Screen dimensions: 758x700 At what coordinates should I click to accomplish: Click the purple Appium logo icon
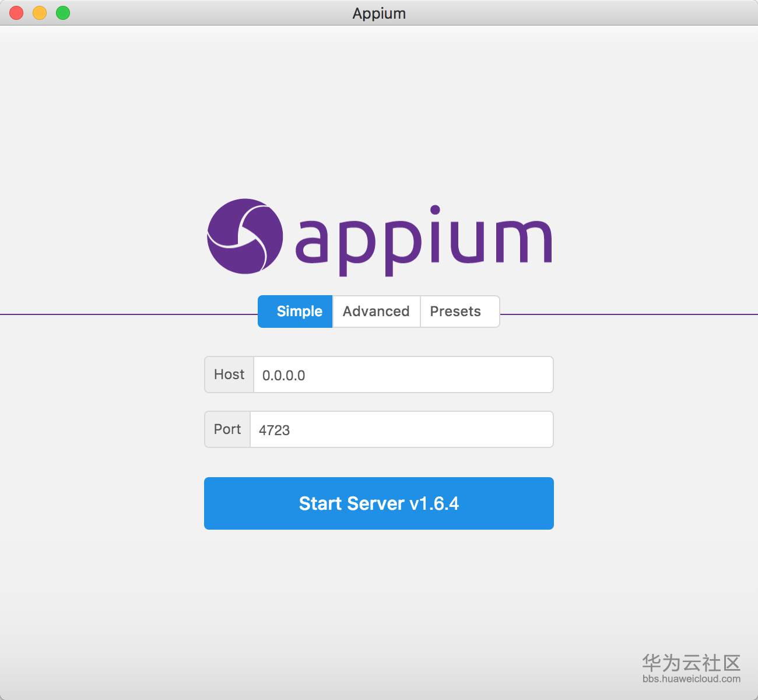click(245, 236)
